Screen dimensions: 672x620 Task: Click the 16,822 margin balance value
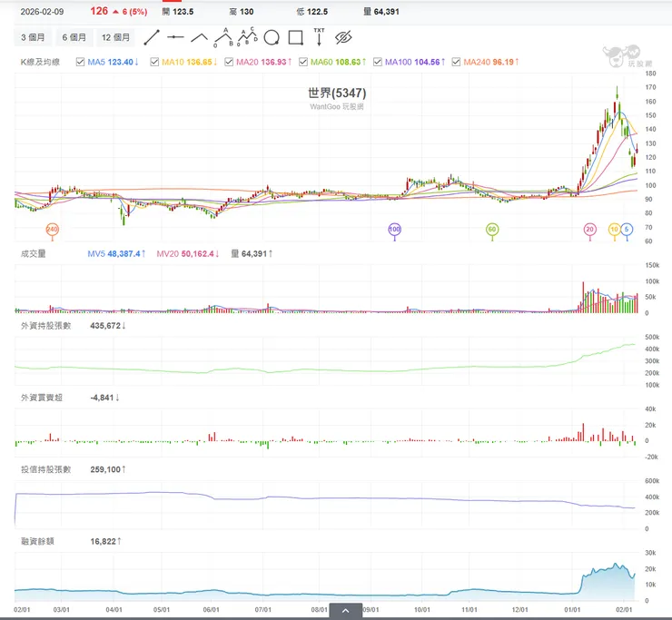[x=105, y=542]
